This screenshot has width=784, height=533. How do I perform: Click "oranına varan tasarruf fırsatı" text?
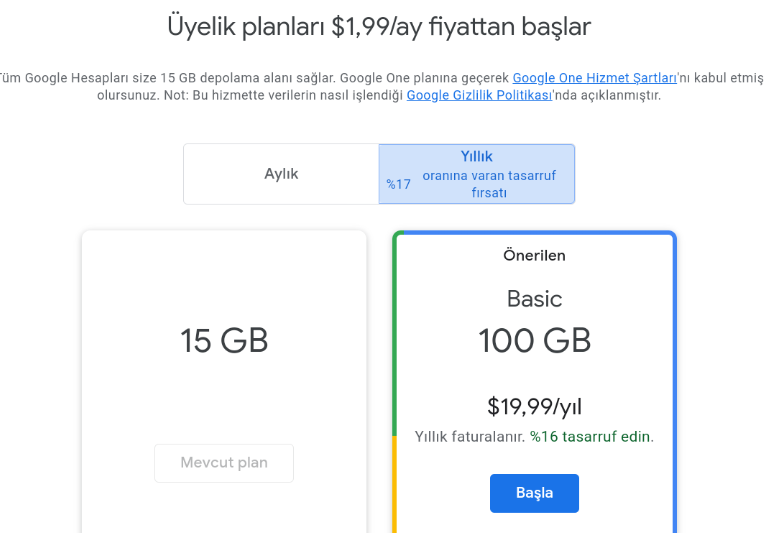tap(489, 184)
